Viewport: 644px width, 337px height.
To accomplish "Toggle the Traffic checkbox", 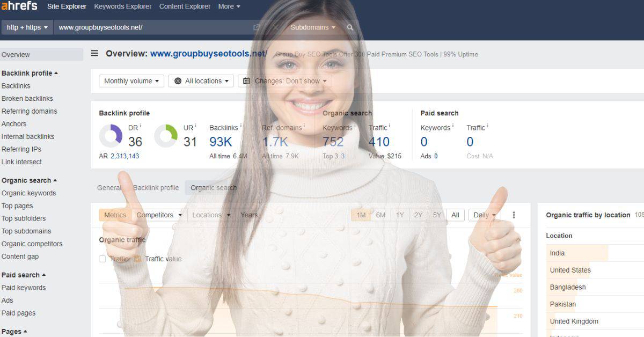I will tap(103, 259).
